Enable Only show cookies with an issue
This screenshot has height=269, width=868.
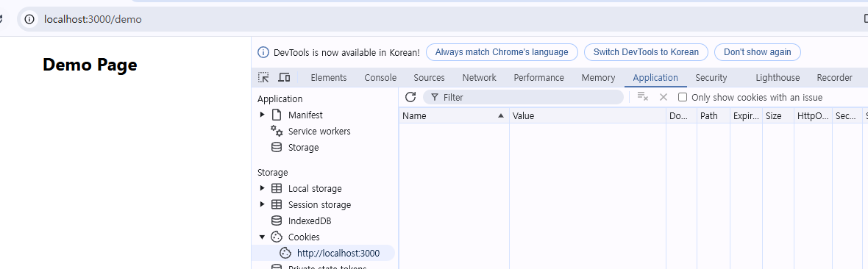click(x=683, y=98)
